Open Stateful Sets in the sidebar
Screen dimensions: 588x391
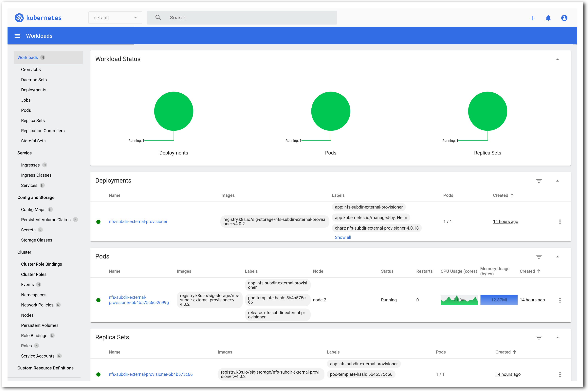(x=33, y=141)
